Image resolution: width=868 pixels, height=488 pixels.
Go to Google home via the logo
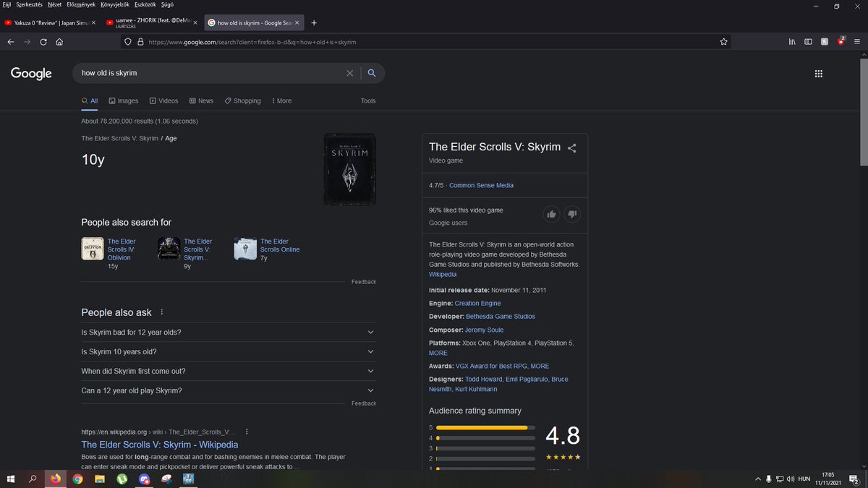pyautogui.click(x=31, y=73)
